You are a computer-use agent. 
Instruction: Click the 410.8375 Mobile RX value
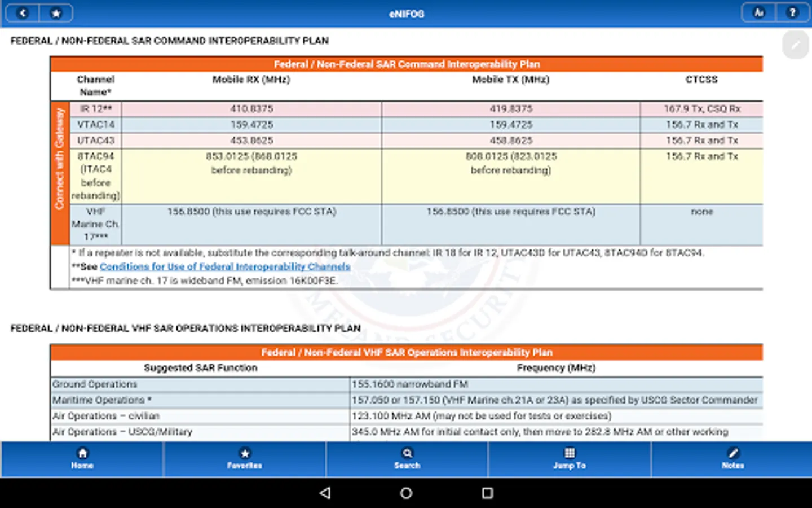click(x=251, y=109)
